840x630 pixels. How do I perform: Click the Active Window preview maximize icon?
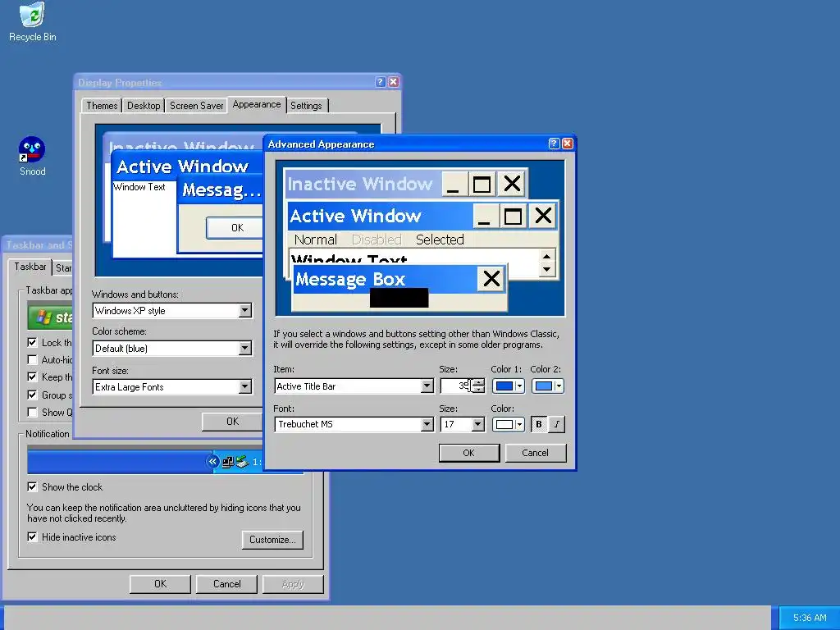click(513, 216)
